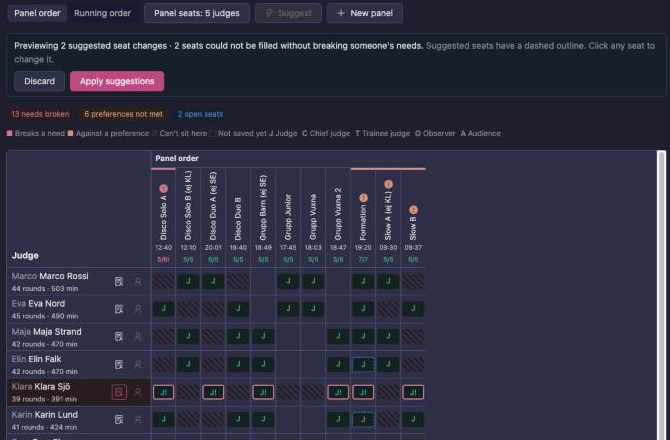This screenshot has width=670, height=440.
Task: Open Panel seats: 5 judges selector
Action: tap(197, 13)
